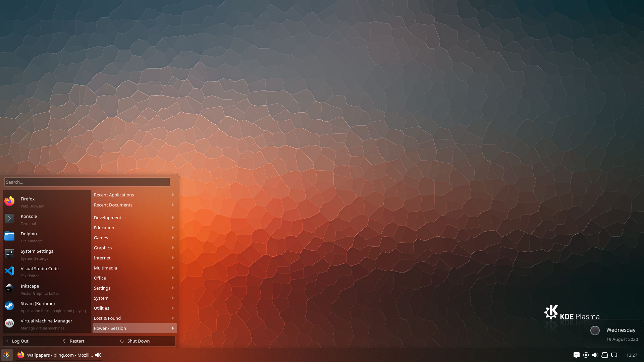Expand Education category arrow
This screenshot has width=644, height=362.
tap(173, 228)
